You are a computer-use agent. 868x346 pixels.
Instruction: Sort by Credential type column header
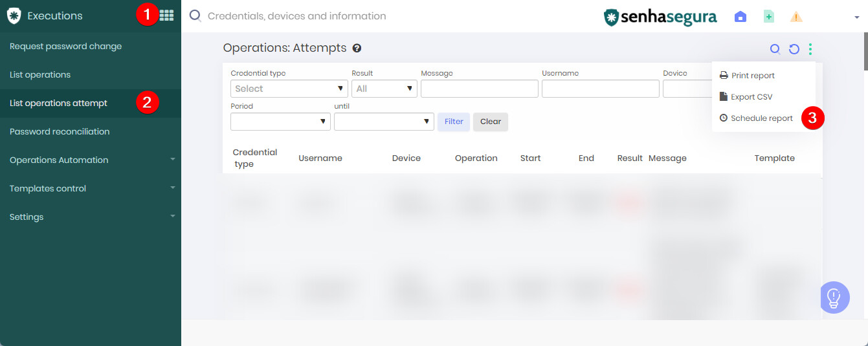(x=255, y=158)
